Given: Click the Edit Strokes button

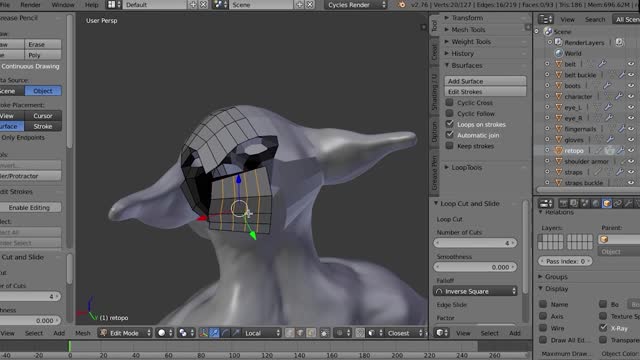Looking at the screenshot, I should (485, 91).
